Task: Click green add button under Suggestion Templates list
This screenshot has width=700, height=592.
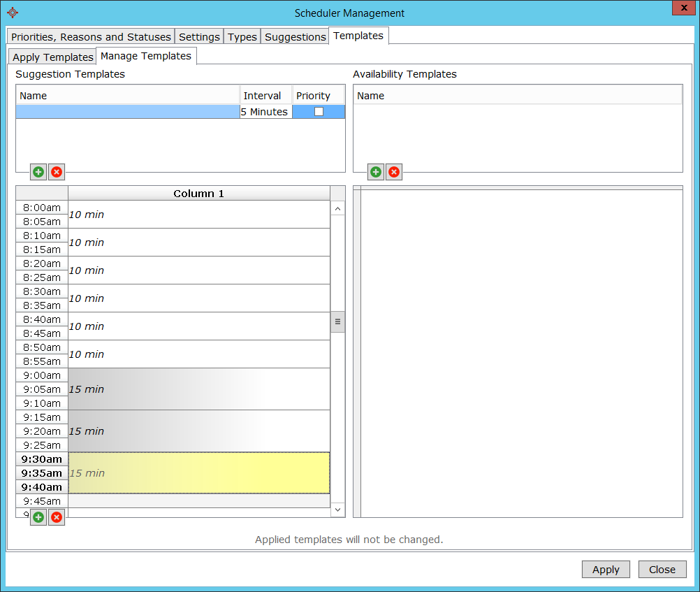Action: tap(38, 172)
